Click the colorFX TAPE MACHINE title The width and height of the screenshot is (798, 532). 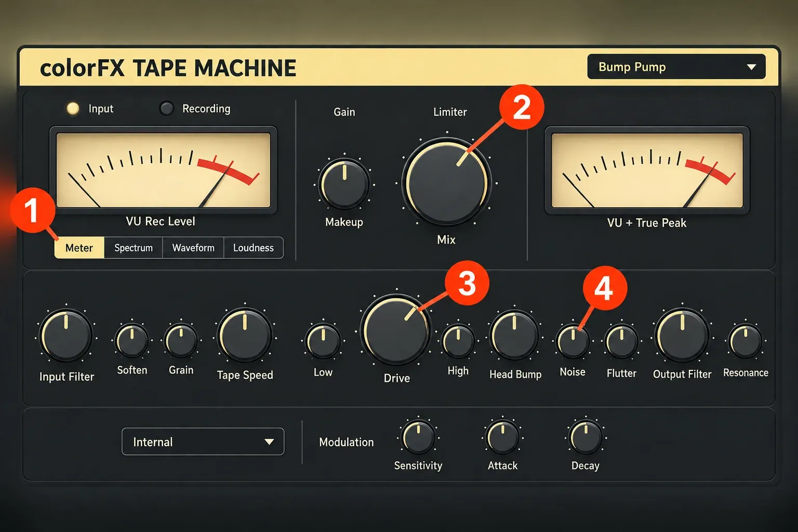pos(168,68)
